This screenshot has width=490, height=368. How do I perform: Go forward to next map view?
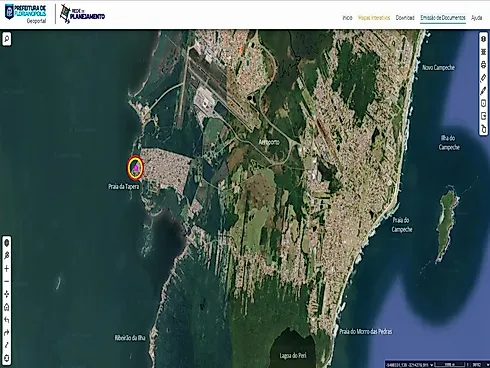pos(6,333)
